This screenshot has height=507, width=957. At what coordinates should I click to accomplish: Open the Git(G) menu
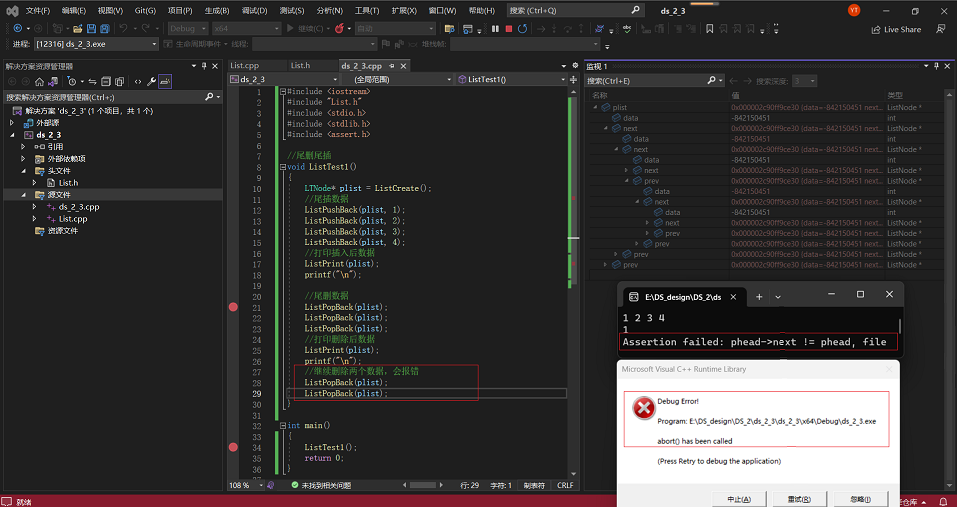(145, 10)
